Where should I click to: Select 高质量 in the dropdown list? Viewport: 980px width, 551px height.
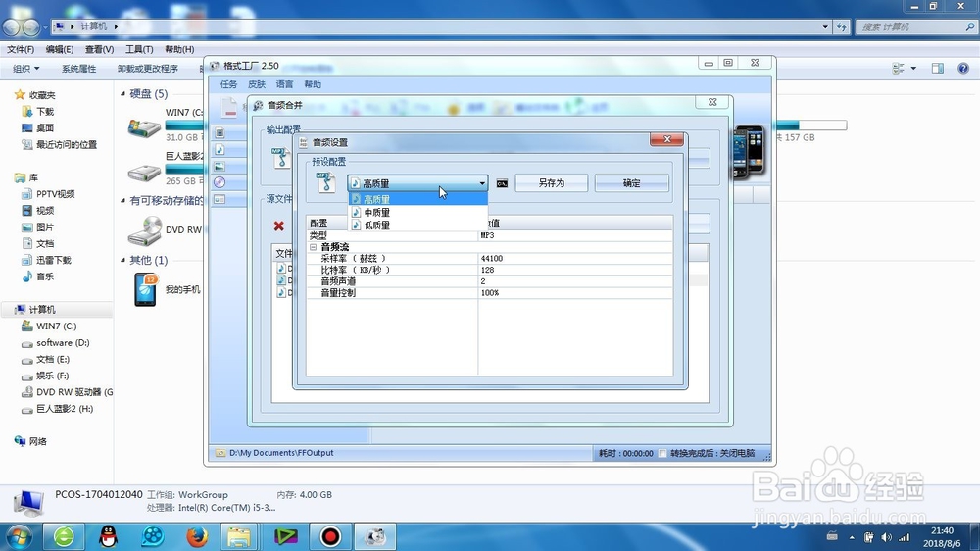pos(417,199)
